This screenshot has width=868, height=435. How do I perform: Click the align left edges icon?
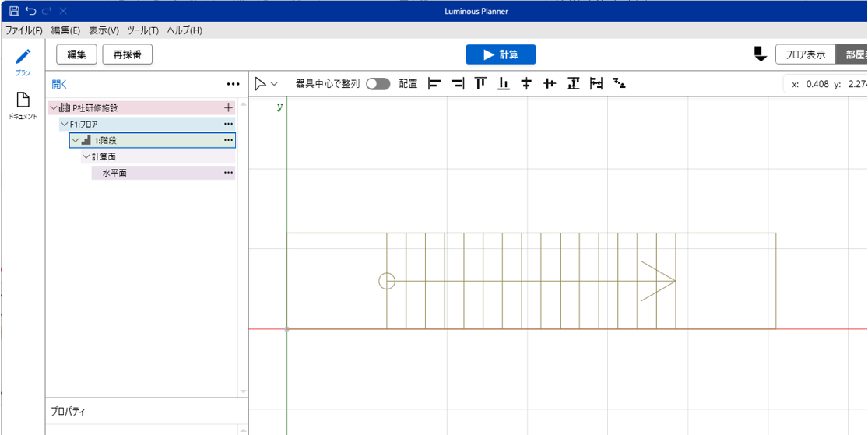click(434, 84)
